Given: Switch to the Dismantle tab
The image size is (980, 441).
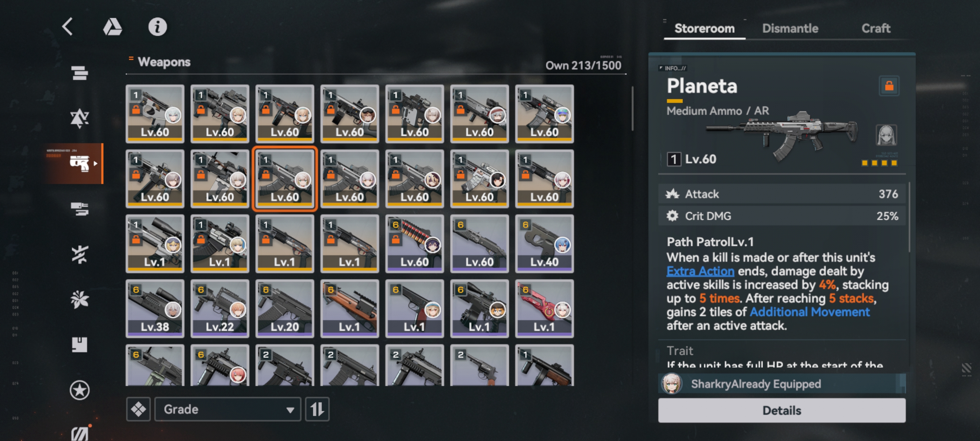Looking at the screenshot, I should point(790,29).
